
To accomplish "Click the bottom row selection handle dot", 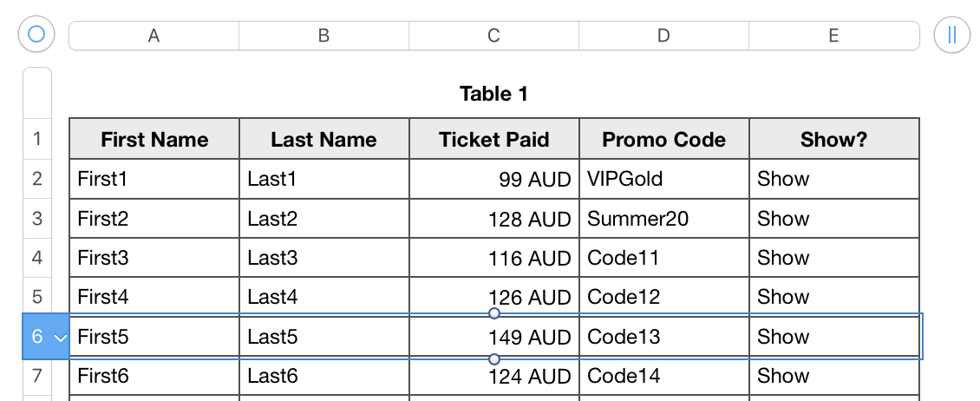I will tap(494, 358).
